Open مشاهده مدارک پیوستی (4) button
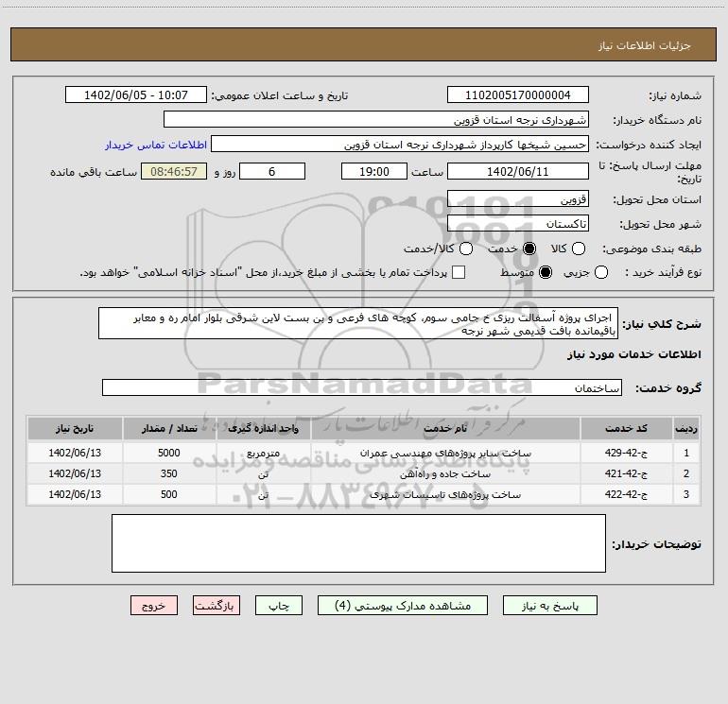The width and height of the screenshot is (728, 704). point(403,606)
